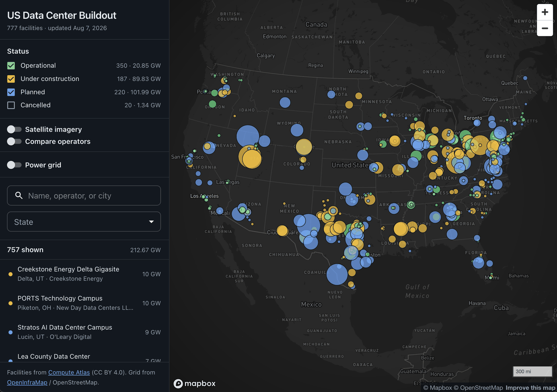Open the Compute Atlas link
The width and height of the screenshot is (557, 392).
click(69, 372)
